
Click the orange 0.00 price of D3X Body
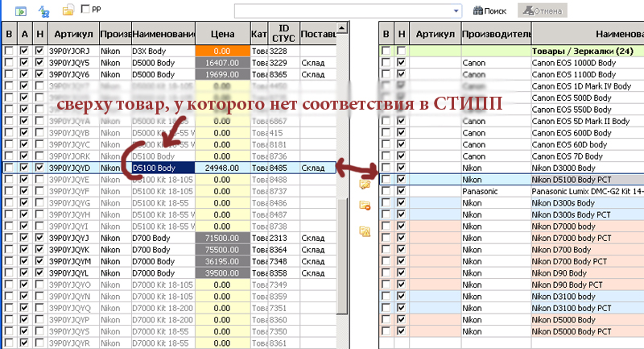pos(223,51)
